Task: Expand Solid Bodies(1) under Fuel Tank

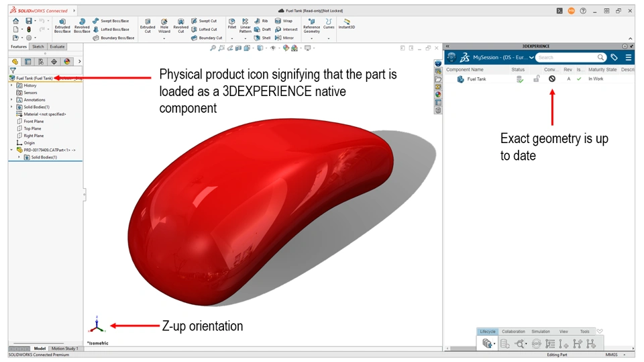Action: coord(11,107)
